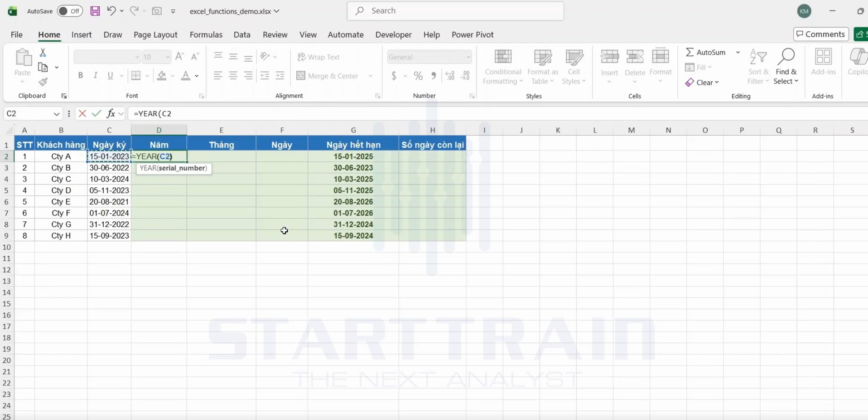Click the Format Painter brush icon
The width and height of the screenshot is (868, 420).
tap(43, 82)
